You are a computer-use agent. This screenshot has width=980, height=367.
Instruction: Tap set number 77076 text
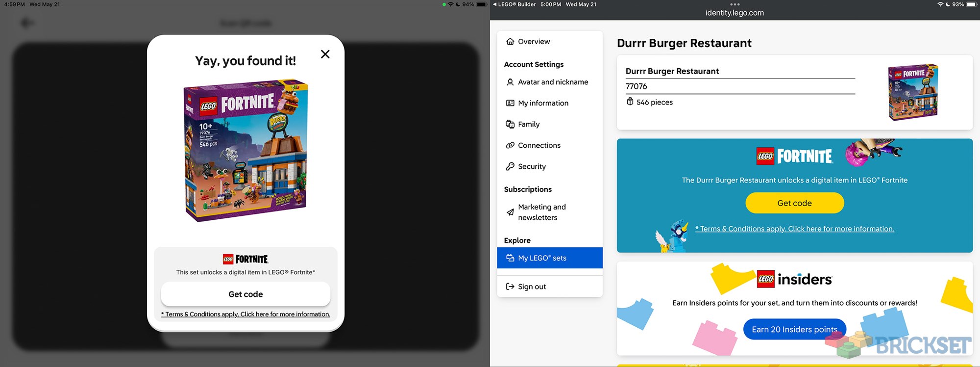(636, 86)
